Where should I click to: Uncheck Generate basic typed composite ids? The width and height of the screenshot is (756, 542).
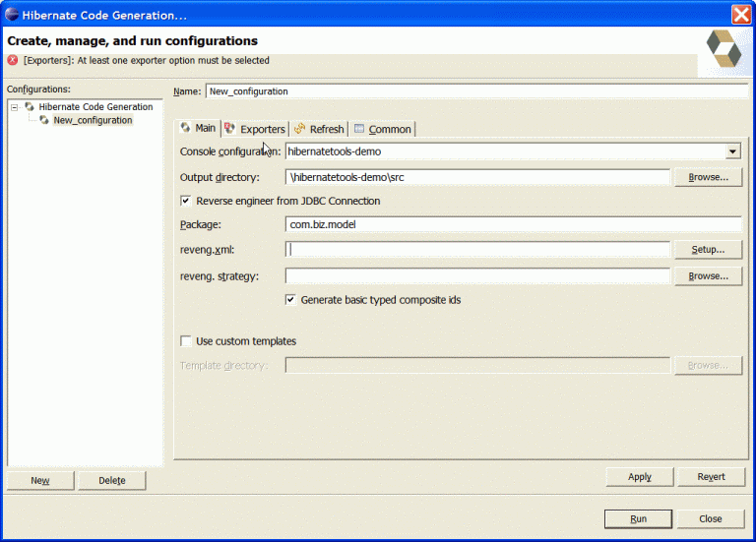[291, 299]
